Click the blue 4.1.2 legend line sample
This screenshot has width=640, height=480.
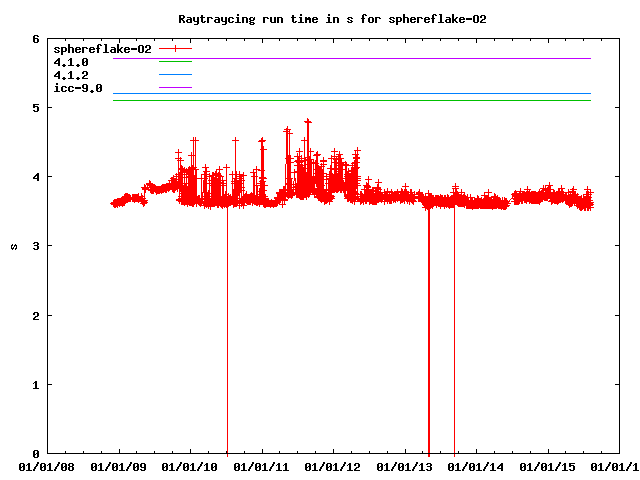(175, 75)
